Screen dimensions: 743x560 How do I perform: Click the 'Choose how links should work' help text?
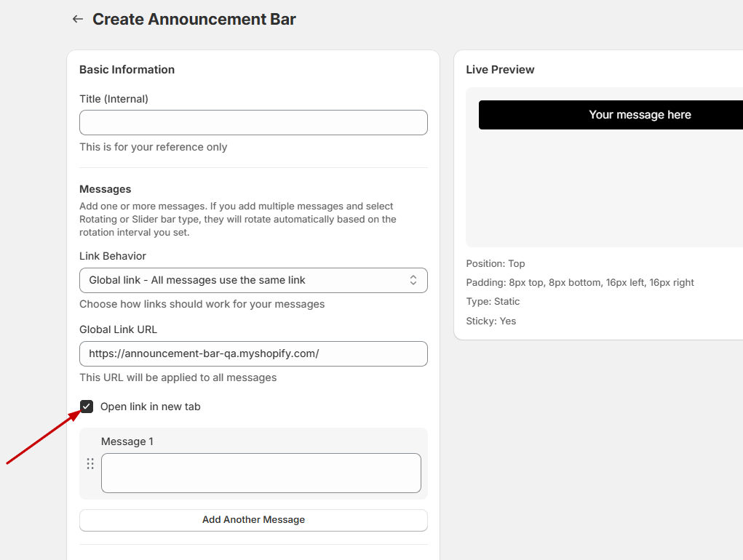(202, 305)
